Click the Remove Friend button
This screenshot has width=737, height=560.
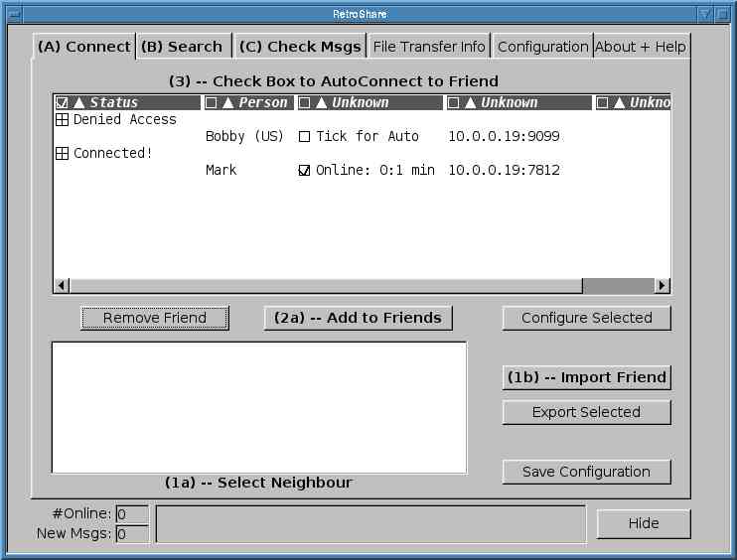(155, 318)
